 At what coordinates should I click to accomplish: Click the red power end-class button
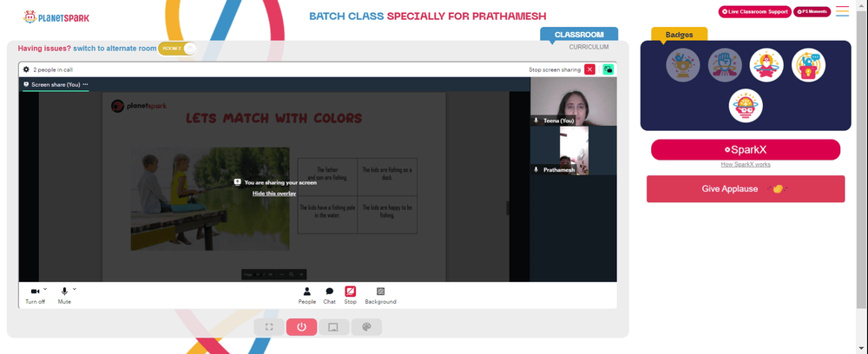pyautogui.click(x=302, y=327)
